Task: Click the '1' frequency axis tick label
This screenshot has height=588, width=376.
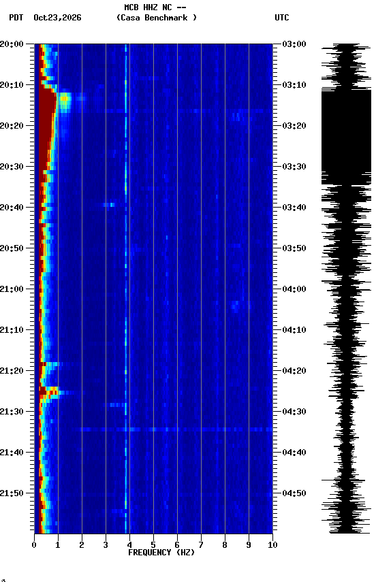Action: pyautogui.click(x=58, y=545)
